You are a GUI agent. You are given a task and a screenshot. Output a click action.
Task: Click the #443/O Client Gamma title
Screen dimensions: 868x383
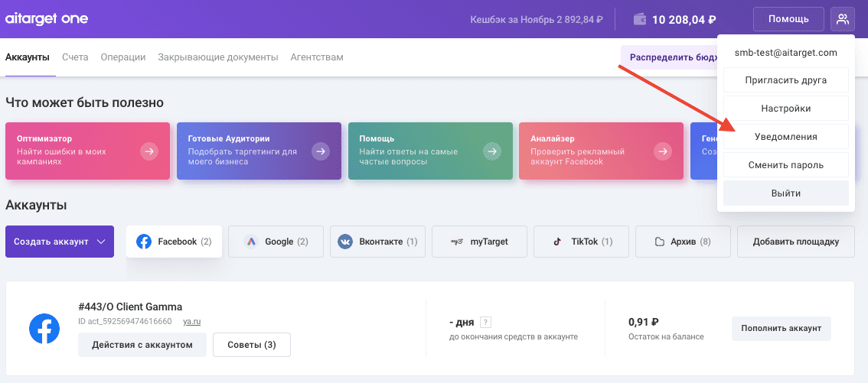pyautogui.click(x=130, y=307)
